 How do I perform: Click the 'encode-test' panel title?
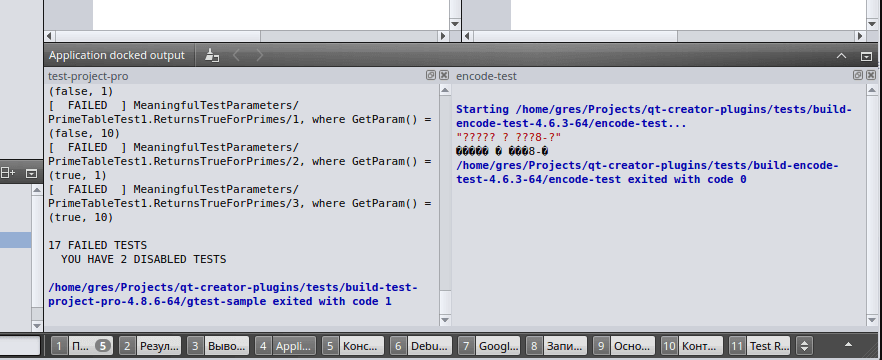click(x=487, y=76)
